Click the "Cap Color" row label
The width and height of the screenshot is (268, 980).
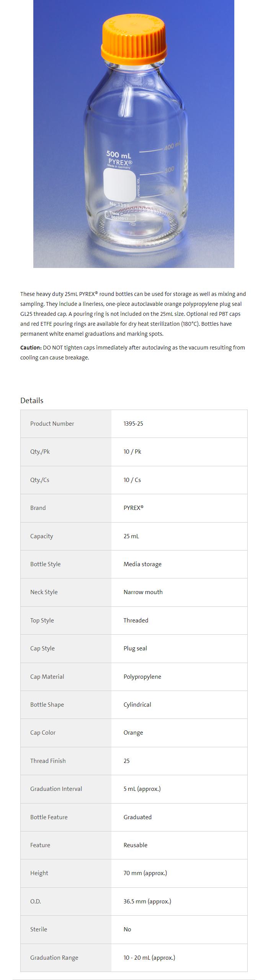click(x=43, y=732)
